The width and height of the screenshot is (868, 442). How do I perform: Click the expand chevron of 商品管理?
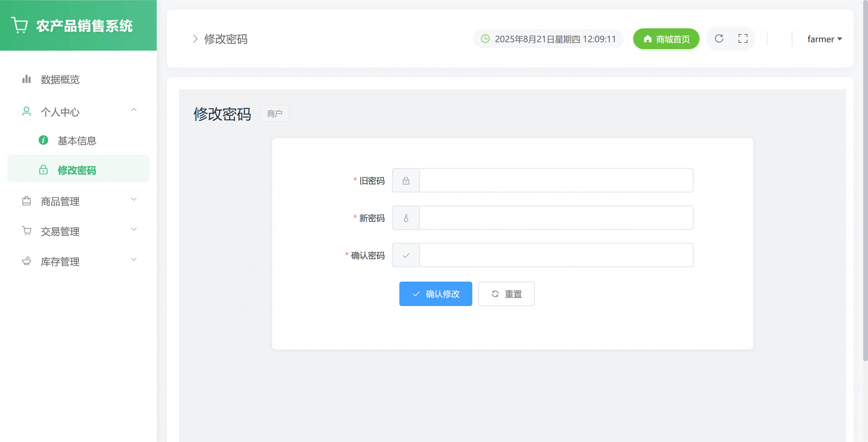tap(134, 199)
